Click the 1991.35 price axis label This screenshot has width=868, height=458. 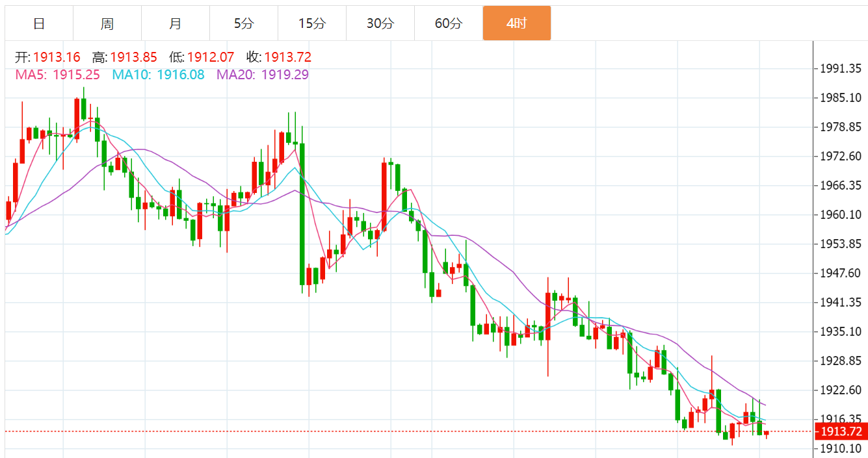[x=841, y=68]
